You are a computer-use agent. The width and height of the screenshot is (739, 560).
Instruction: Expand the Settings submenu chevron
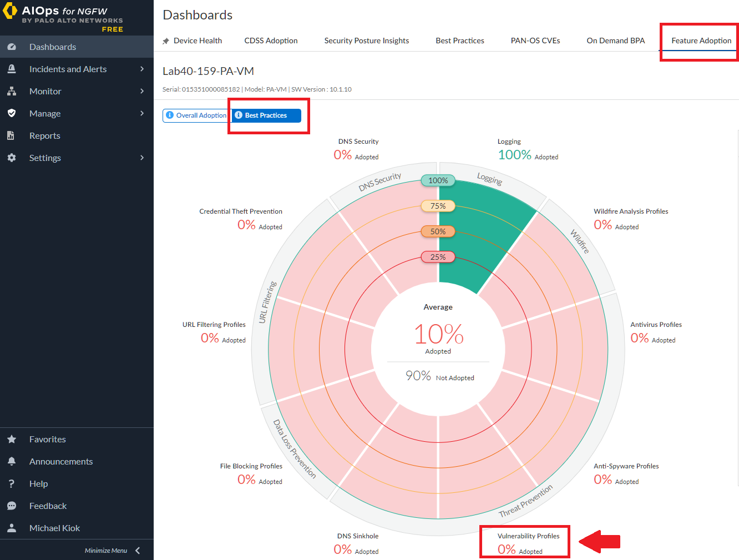pyautogui.click(x=142, y=158)
